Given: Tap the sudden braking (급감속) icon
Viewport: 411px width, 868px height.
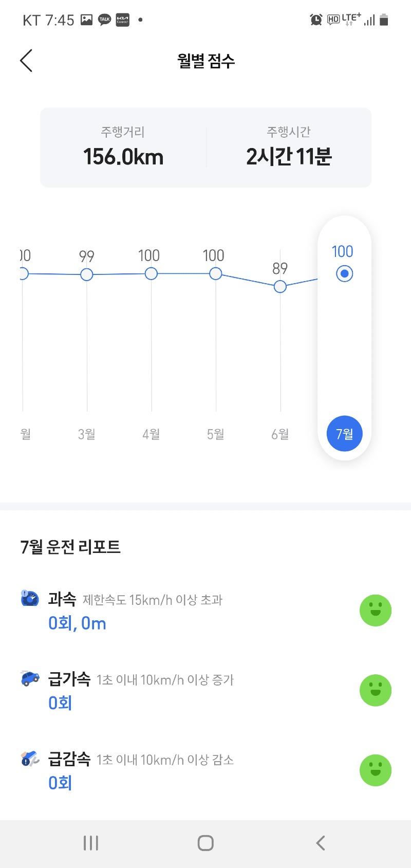Looking at the screenshot, I should (30, 759).
